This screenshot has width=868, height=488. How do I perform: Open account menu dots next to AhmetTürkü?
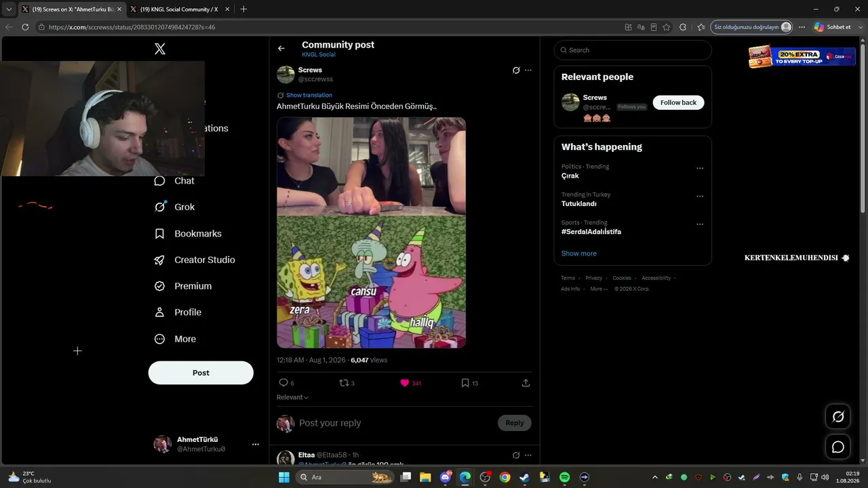pos(256,445)
